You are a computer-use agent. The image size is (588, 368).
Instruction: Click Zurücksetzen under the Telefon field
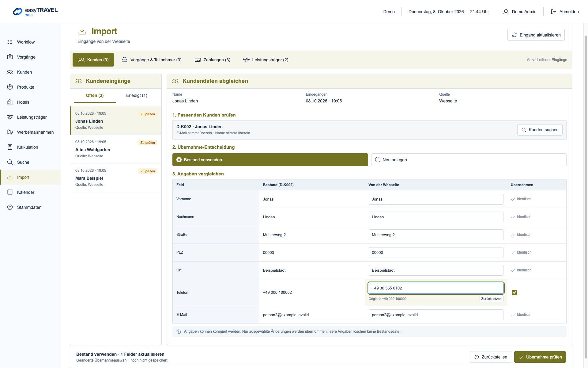coord(491,299)
